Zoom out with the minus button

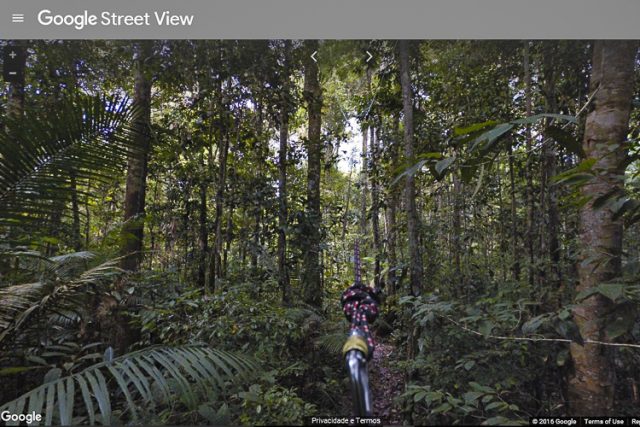click(x=13, y=73)
